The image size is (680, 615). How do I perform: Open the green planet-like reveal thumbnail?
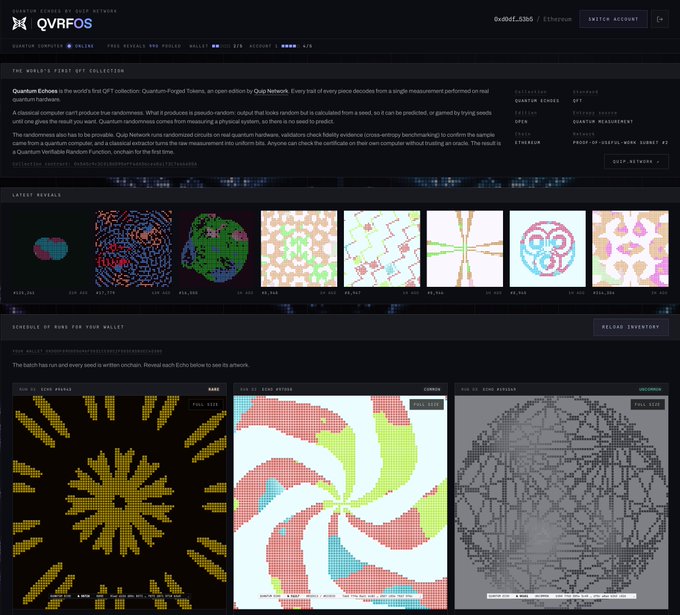pyautogui.click(x=216, y=249)
